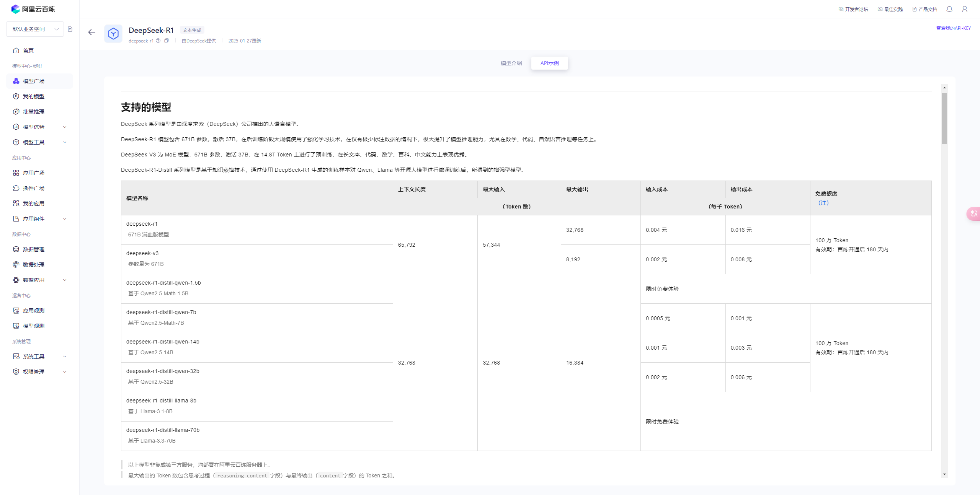Click the deepseek-v3 model name cell

pos(257,259)
